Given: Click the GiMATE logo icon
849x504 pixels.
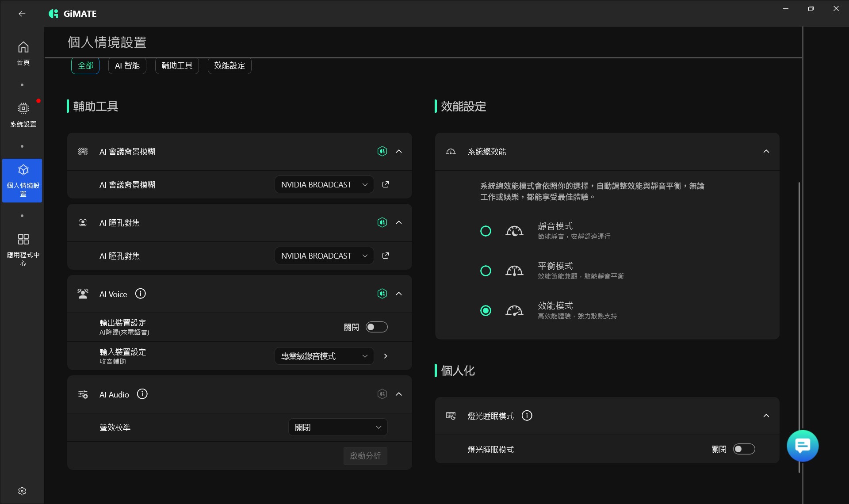Looking at the screenshot, I should [54, 14].
